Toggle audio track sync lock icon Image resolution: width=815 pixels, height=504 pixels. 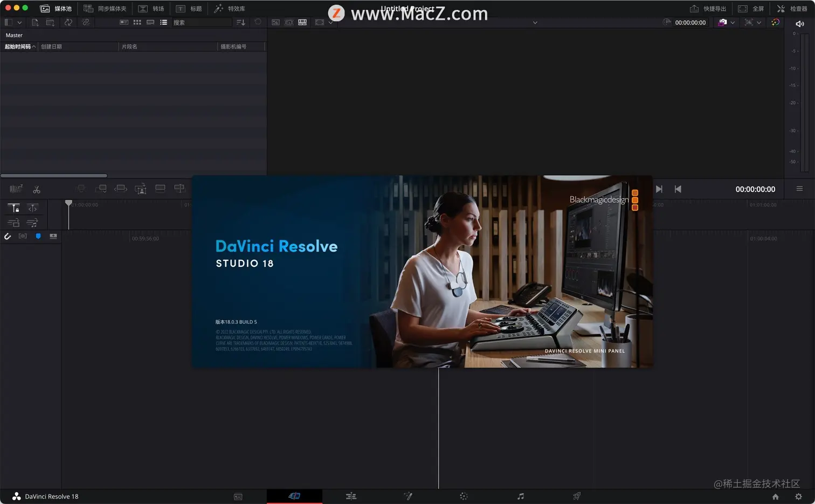[x=32, y=223]
